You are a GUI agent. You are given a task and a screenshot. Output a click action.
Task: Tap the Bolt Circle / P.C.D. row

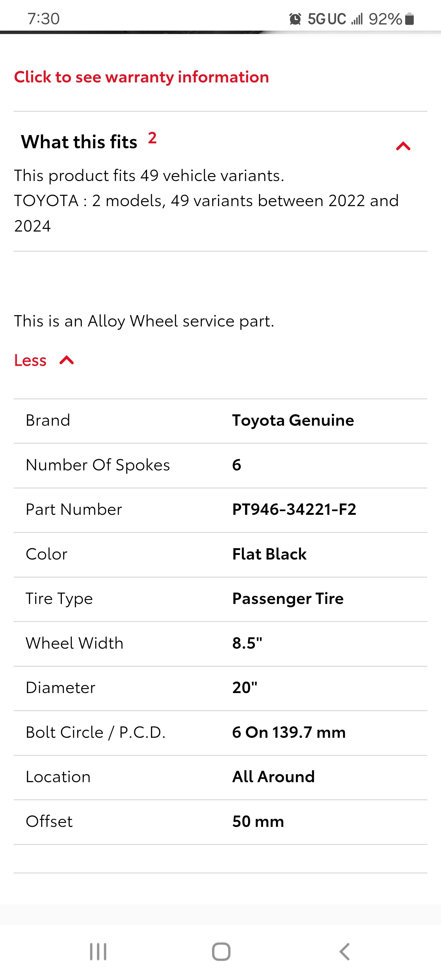tap(220, 733)
